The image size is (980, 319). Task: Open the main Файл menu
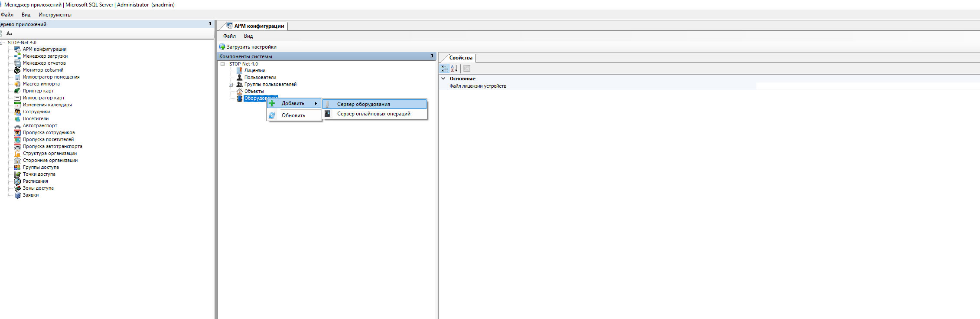7,15
